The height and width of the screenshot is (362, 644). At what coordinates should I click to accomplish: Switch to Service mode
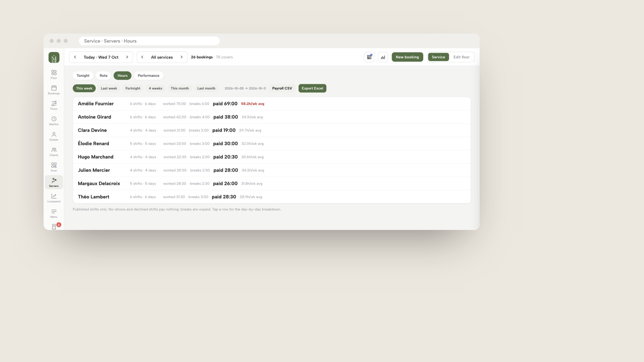pyautogui.click(x=438, y=57)
